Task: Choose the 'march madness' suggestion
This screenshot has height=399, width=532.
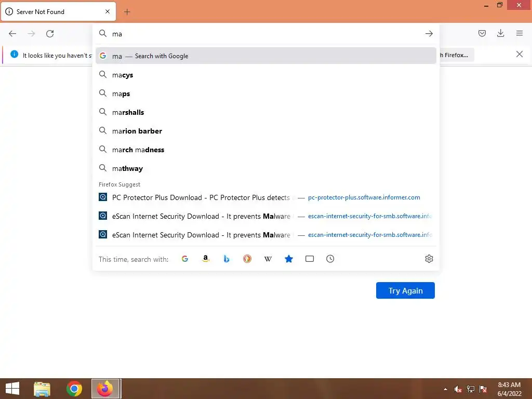Action: tap(266, 150)
